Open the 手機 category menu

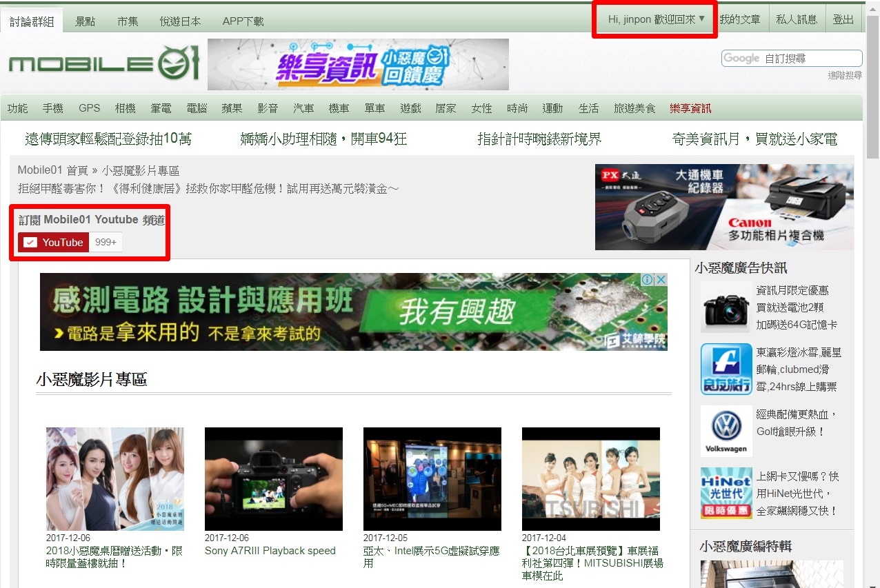coord(53,108)
